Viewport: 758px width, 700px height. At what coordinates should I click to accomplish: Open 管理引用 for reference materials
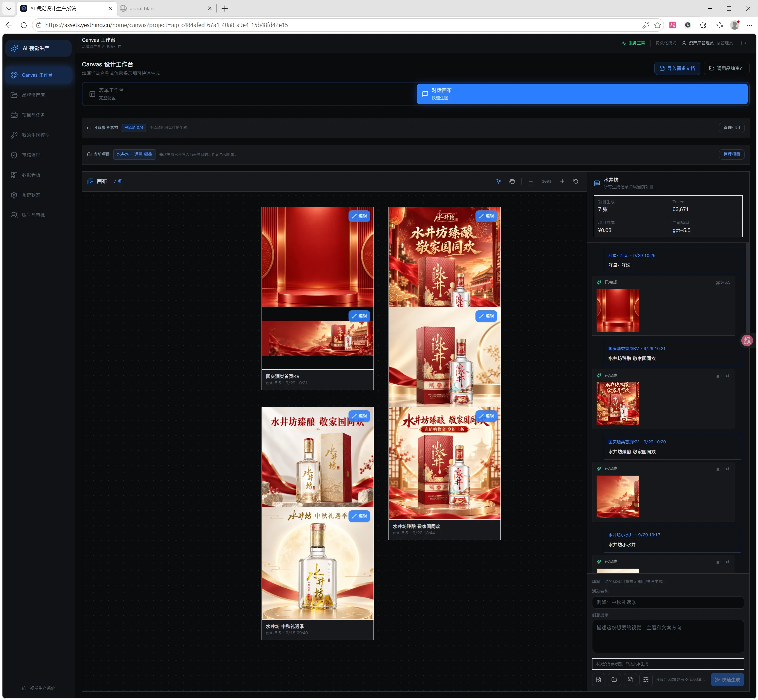pos(731,128)
